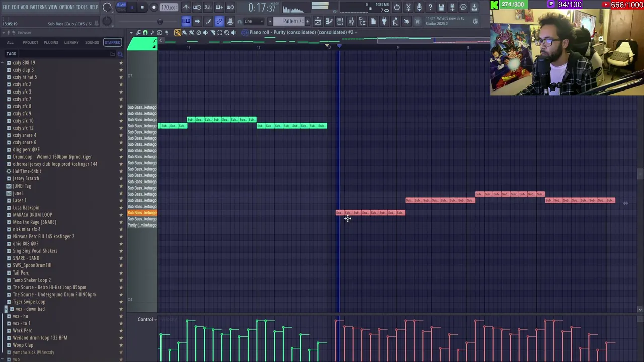Adjust the master pitch knob
This screenshot has height=362, width=644.
107,21
